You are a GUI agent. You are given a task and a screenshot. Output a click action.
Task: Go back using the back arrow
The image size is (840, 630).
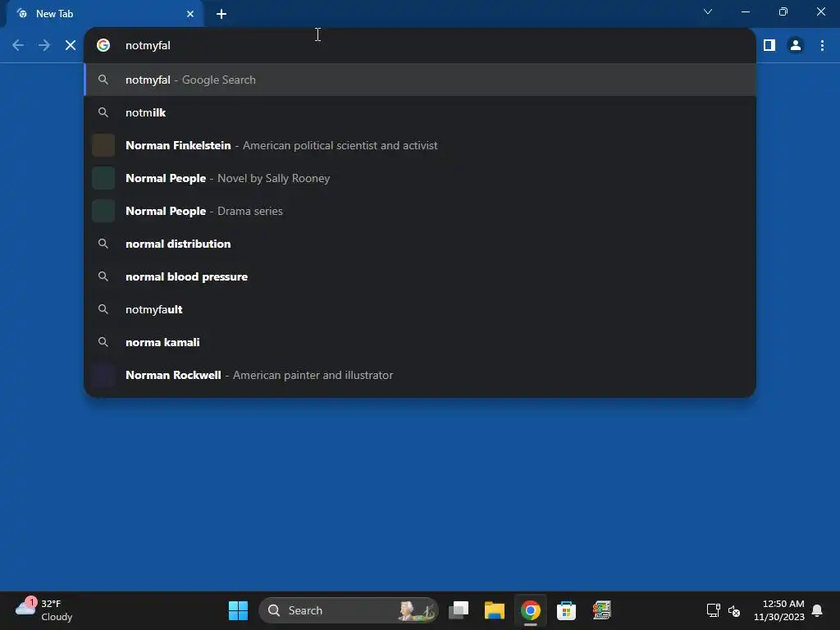point(18,46)
